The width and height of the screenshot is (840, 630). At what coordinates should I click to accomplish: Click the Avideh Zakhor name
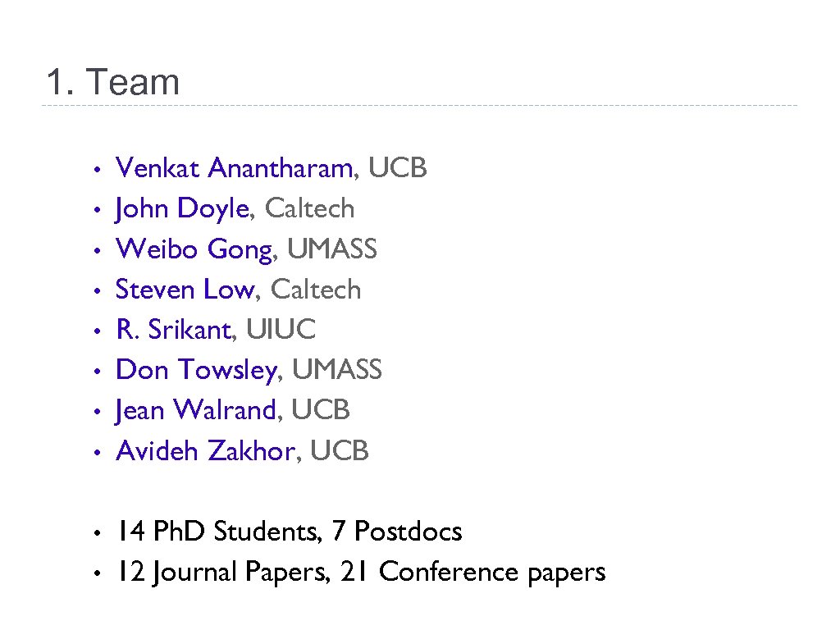coord(204,450)
